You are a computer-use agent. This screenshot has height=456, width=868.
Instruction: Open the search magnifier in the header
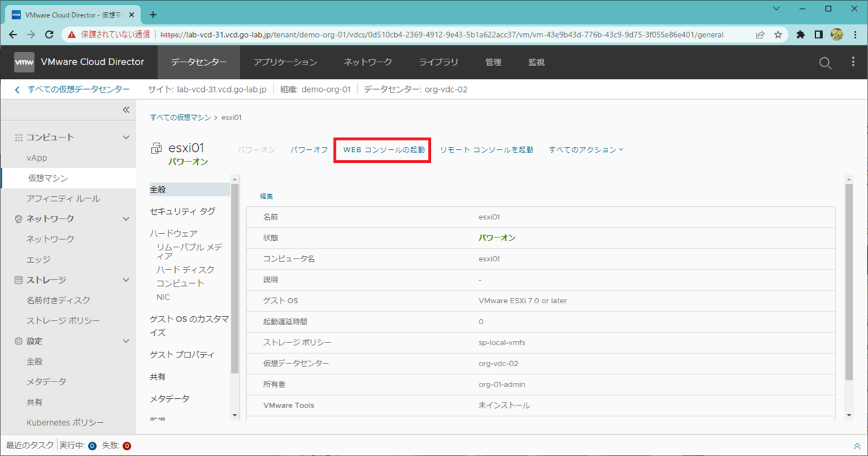(x=825, y=63)
